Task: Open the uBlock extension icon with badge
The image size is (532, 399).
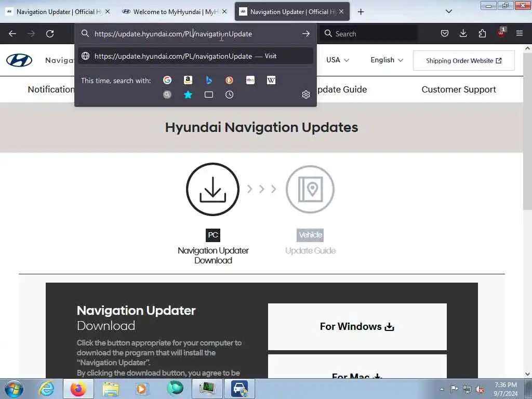Action: [x=501, y=33]
